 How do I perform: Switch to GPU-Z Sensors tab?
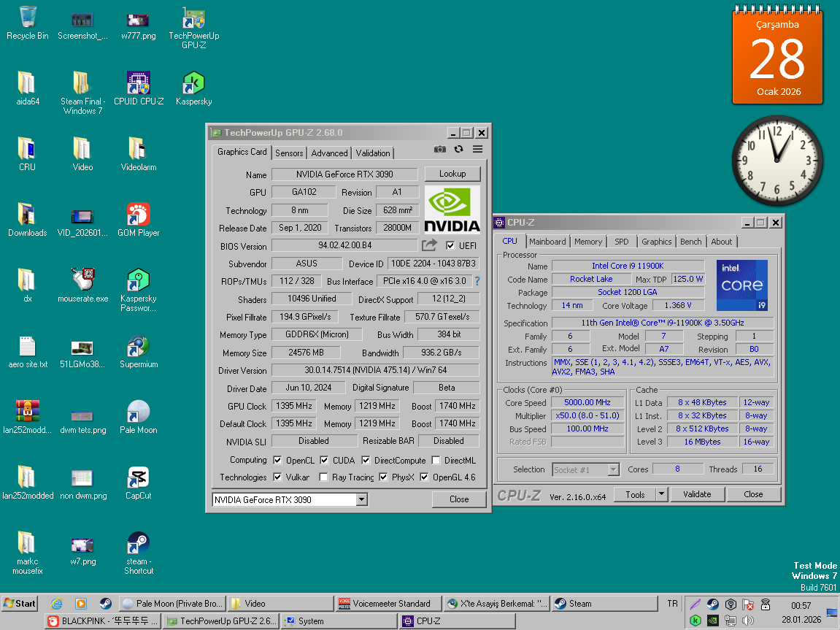coord(289,153)
